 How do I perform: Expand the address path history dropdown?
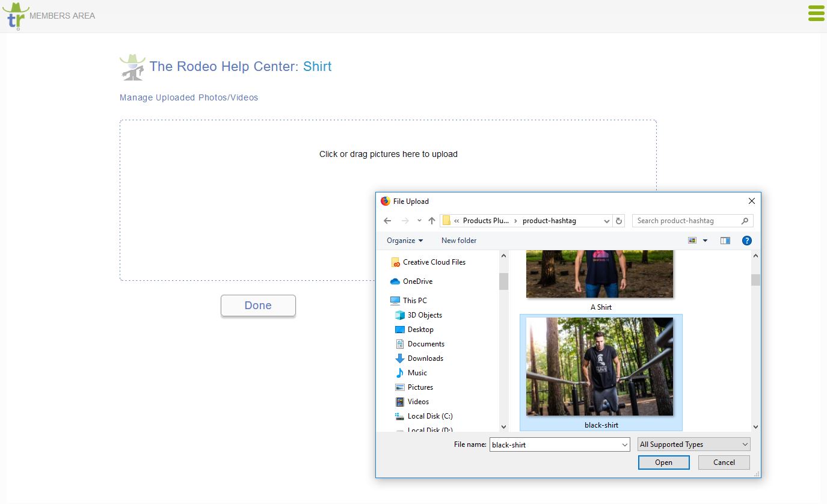coord(606,221)
